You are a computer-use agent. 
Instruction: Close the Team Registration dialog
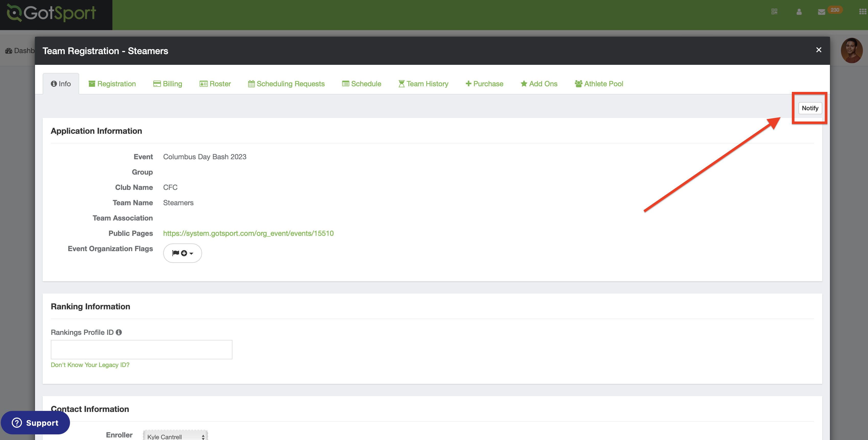click(x=819, y=50)
